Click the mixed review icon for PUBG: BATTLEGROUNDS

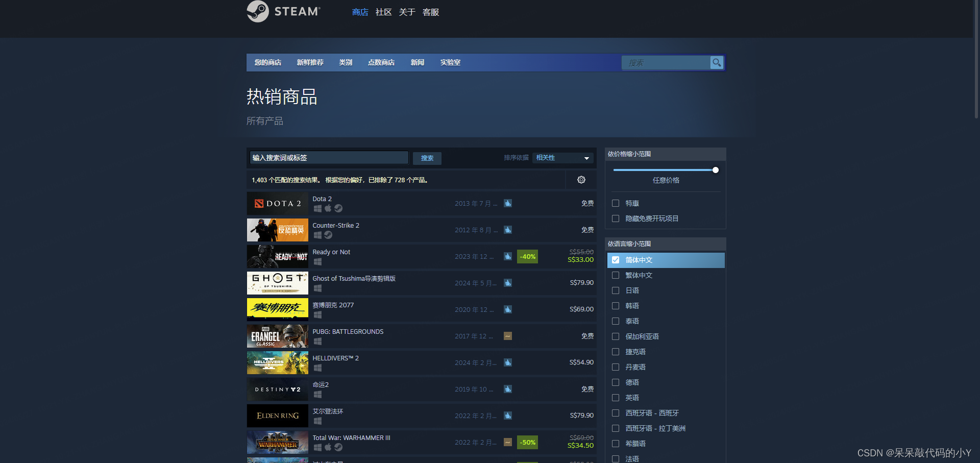coord(508,336)
